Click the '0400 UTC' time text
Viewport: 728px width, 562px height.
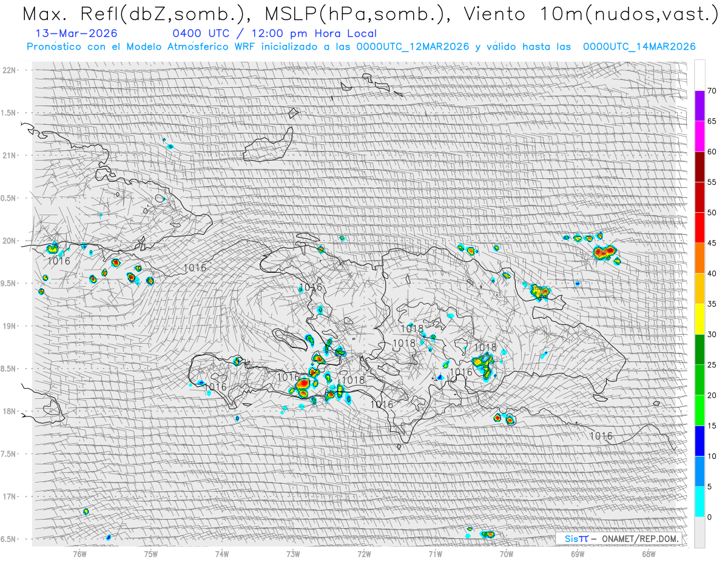coord(201,34)
